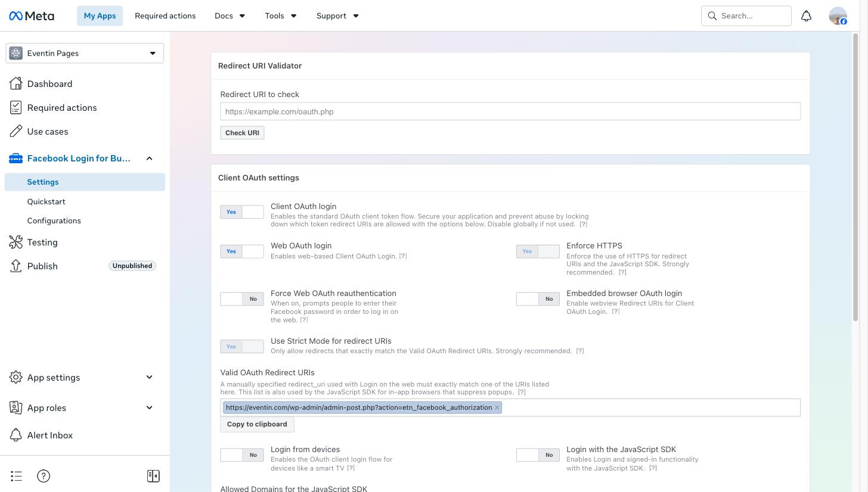Click the Publish upload icon
Screen dimensions: 868x492
pyautogui.click(x=16, y=266)
